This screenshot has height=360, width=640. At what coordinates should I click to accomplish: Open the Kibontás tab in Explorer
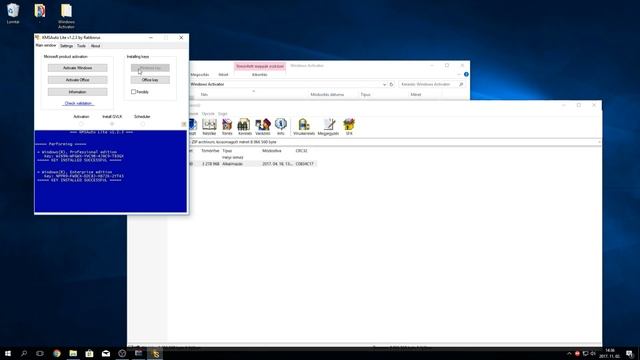click(x=259, y=75)
